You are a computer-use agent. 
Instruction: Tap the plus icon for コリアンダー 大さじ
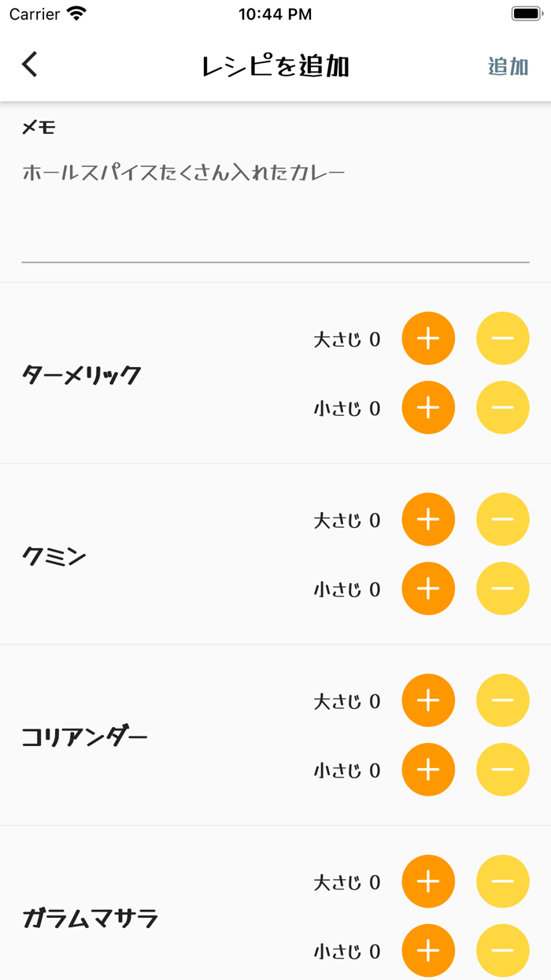click(x=428, y=700)
